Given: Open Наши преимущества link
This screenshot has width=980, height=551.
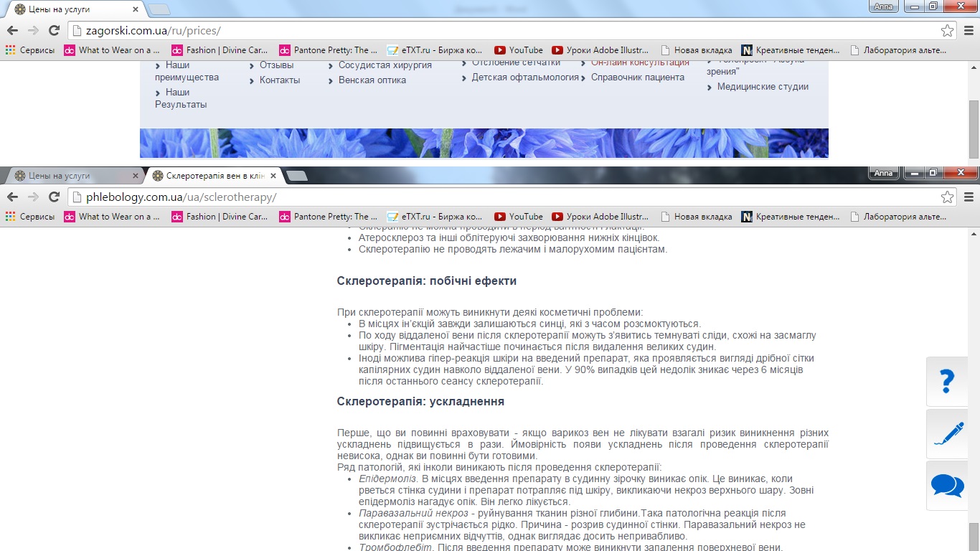Looking at the screenshot, I should point(187,71).
